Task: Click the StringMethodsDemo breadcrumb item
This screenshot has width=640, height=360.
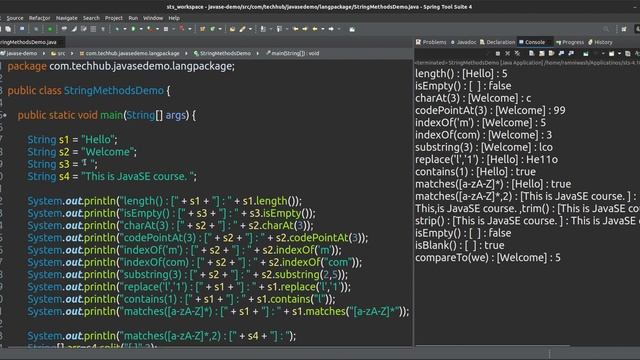Action: point(222,53)
